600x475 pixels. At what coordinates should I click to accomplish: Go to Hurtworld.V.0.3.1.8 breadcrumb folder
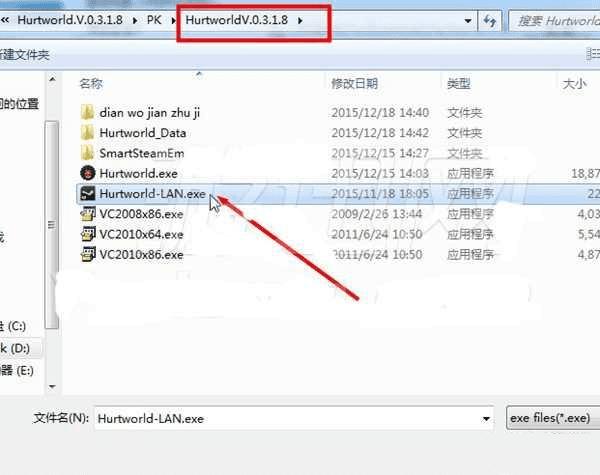pos(70,20)
